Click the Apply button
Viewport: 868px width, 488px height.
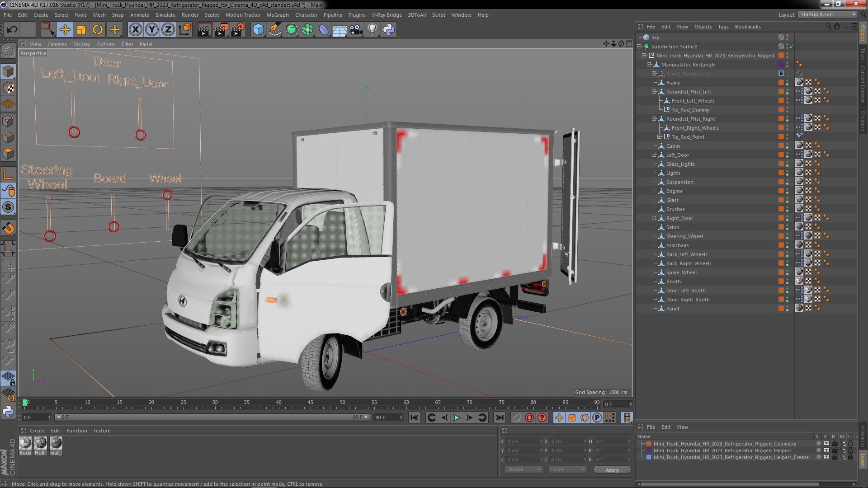pyautogui.click(x=612, y=470)
